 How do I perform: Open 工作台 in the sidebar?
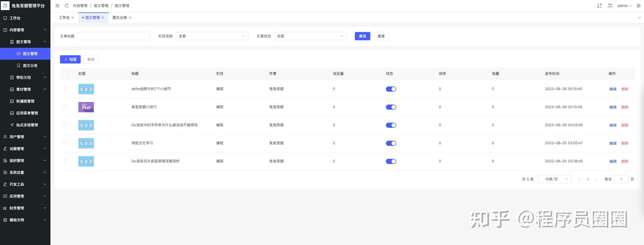pos(25,18)
